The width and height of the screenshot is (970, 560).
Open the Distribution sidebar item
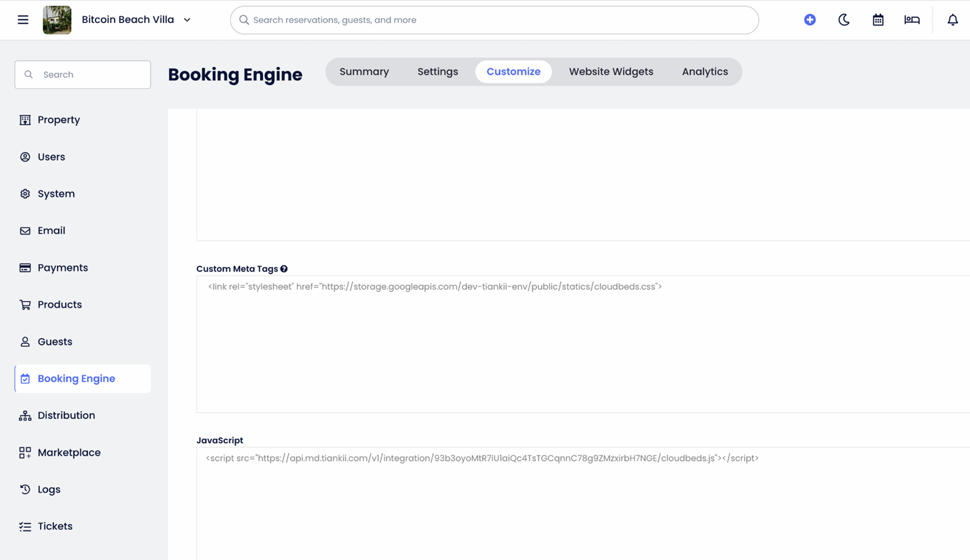(x=66, y=415)
